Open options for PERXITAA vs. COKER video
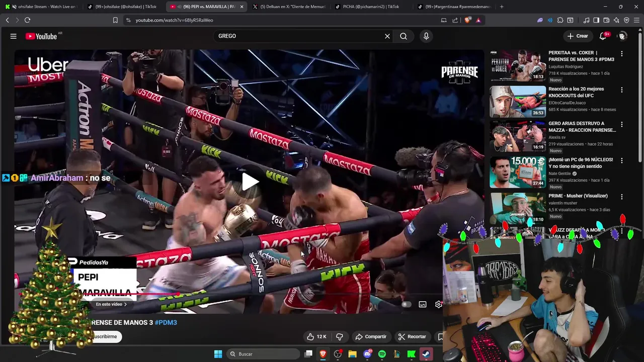644x362 pixels. pos(622,53)
